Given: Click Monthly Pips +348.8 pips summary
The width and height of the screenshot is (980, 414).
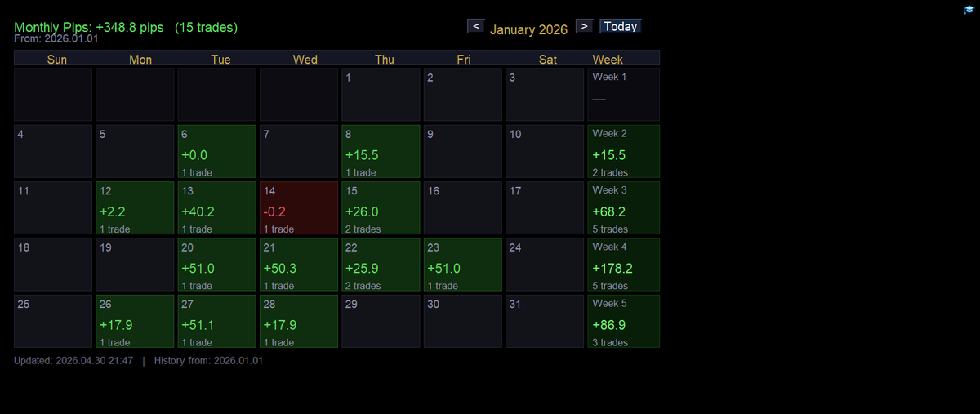Looking at the screenshot, I should pos(126,27).
